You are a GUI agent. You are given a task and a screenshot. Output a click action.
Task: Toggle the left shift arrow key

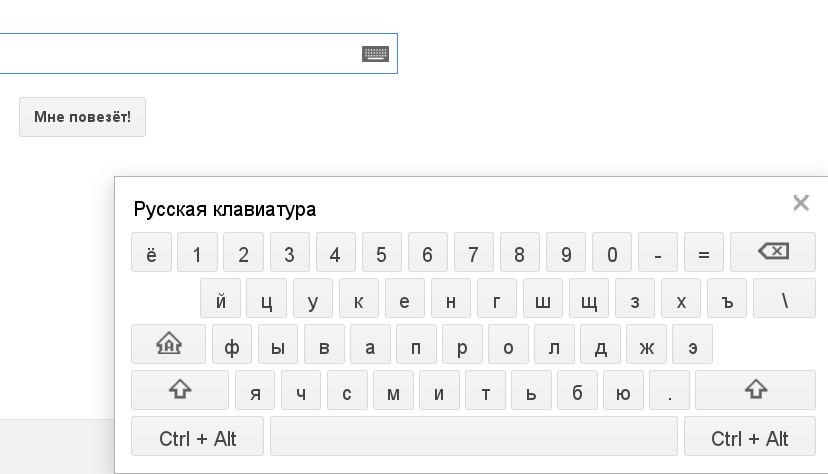(x=180, y=390)
